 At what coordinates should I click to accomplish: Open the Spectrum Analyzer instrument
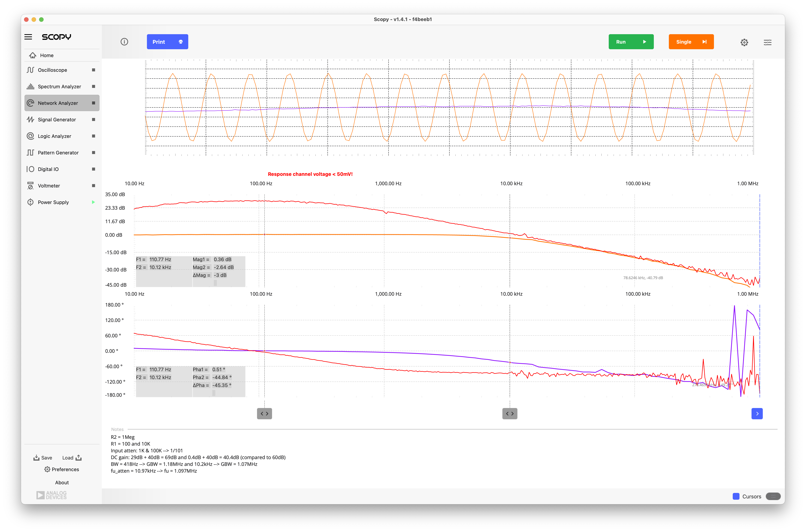pos(62,87)
